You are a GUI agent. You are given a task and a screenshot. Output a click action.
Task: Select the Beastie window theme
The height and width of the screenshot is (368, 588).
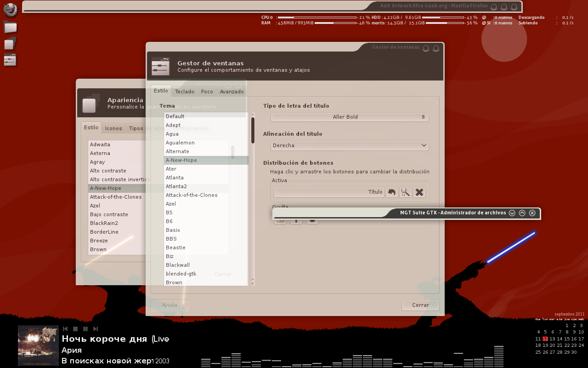click(206, 247)
